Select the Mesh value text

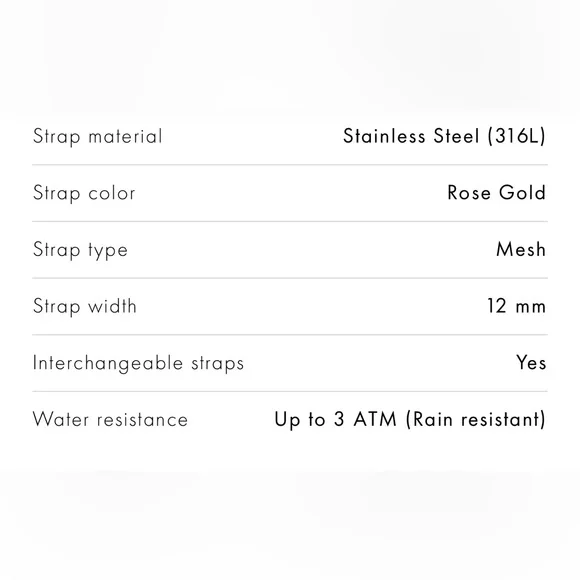521,249
